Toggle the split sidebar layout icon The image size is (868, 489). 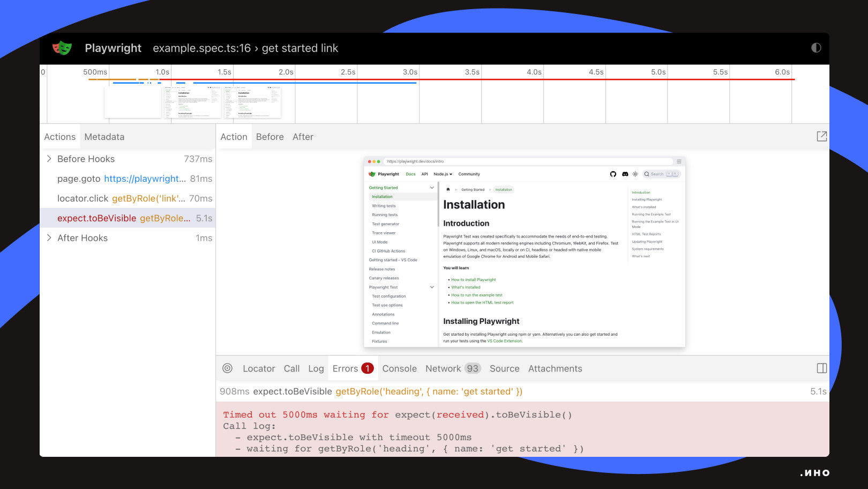point(821,368)
